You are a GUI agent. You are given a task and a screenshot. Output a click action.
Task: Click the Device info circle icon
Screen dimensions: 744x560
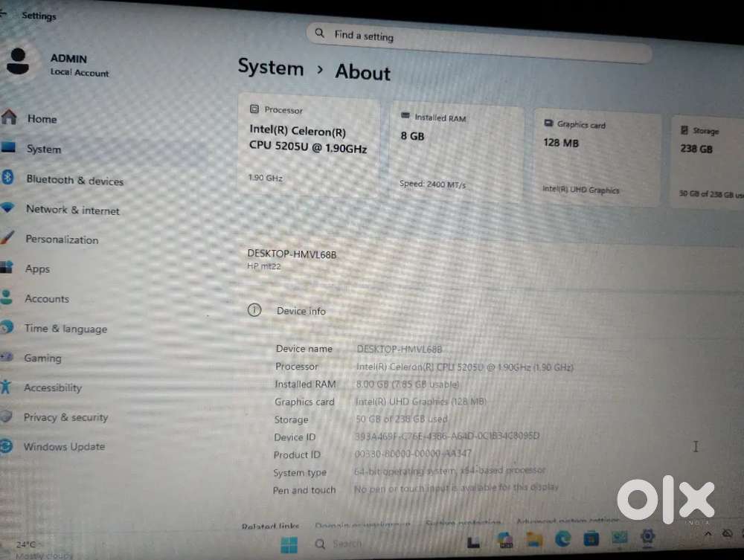254,310
